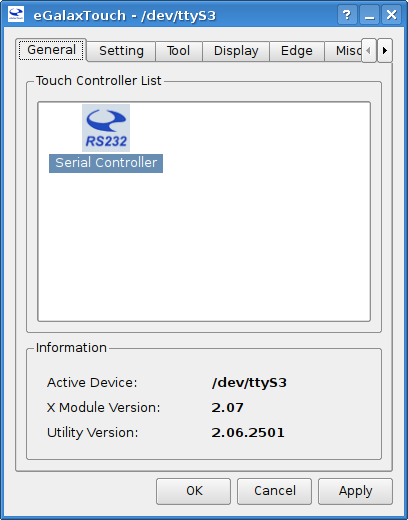
Task: Select the RS232 controller icon
Action: tap(106, 128)
